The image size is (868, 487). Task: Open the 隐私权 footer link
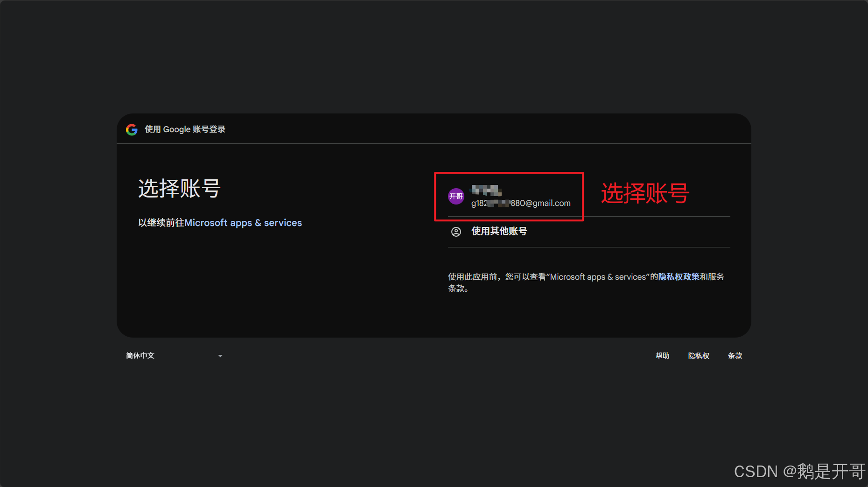click(x=699, y=356)
